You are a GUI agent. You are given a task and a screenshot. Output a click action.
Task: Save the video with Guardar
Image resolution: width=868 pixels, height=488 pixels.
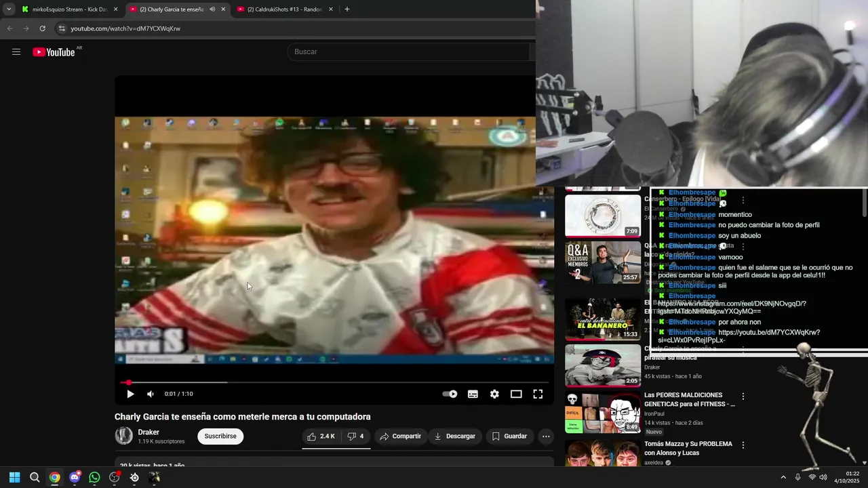[510, 436]
